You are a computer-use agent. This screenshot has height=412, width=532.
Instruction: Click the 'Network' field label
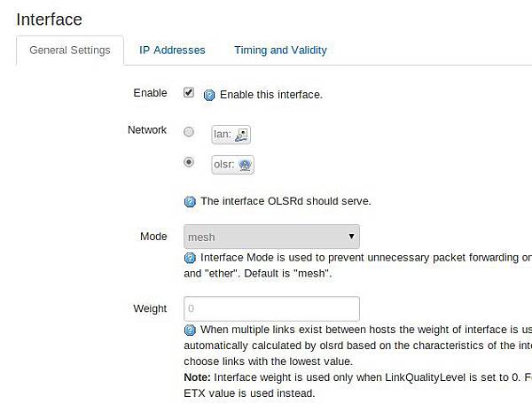pyautogui.click(x=147, y=130)
